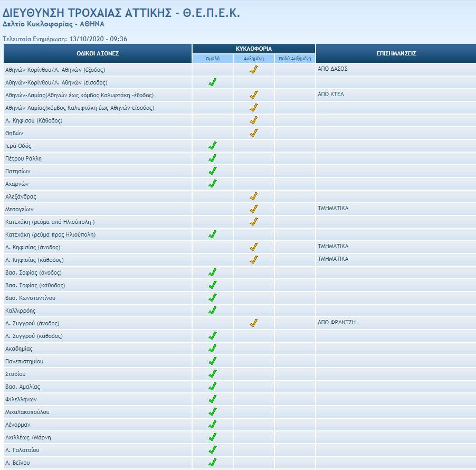Image resolution: width=476 pixels, height=470 pixels.
Task: Click green checkmark in Πατησίων row
Action: (213, 171)
